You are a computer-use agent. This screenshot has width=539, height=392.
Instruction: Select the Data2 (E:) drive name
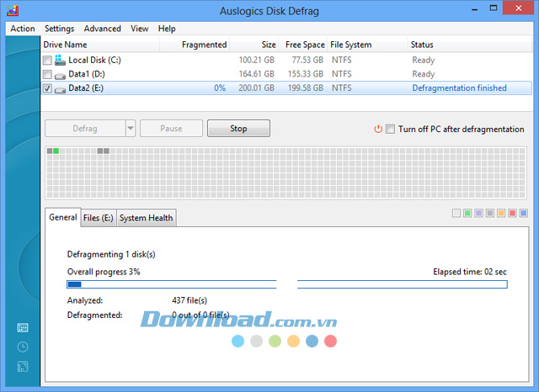86,88
